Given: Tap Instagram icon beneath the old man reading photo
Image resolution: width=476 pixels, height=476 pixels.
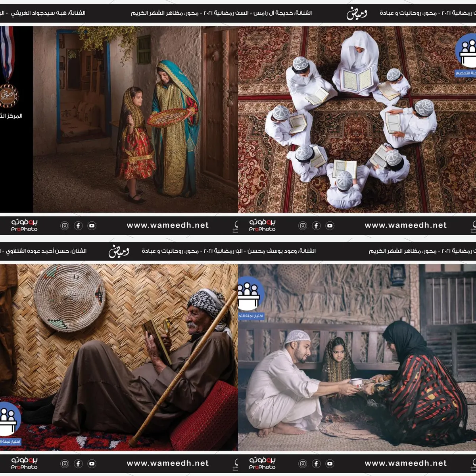Looking at the screenshot, I should click(65, 464).
